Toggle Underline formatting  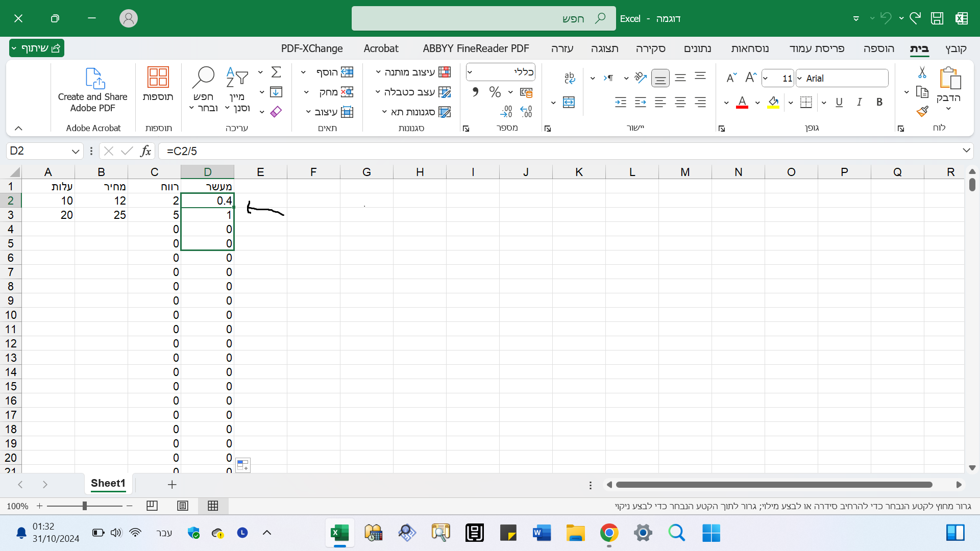(x=839, y=102)
